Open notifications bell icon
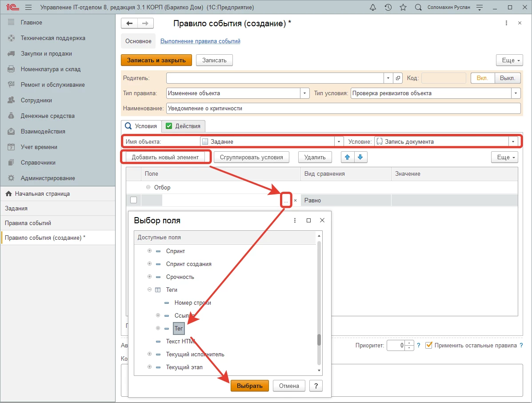Viewport: 532px width, 403px height. click(x=373, y=7)
